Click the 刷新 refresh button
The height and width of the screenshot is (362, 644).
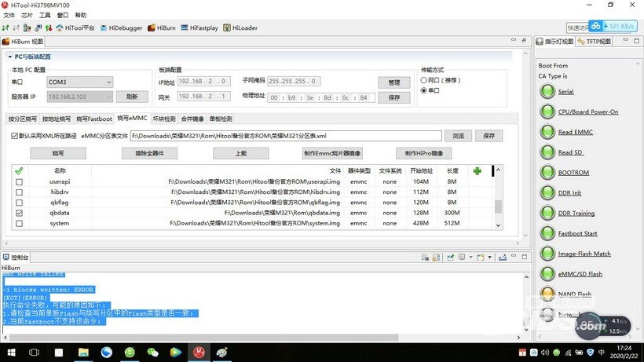pos(132,97)
